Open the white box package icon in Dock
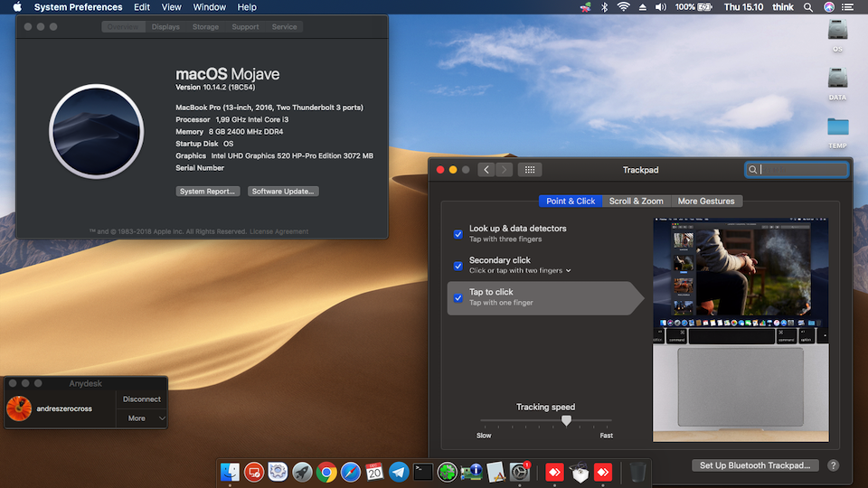 tap(579, 472)
